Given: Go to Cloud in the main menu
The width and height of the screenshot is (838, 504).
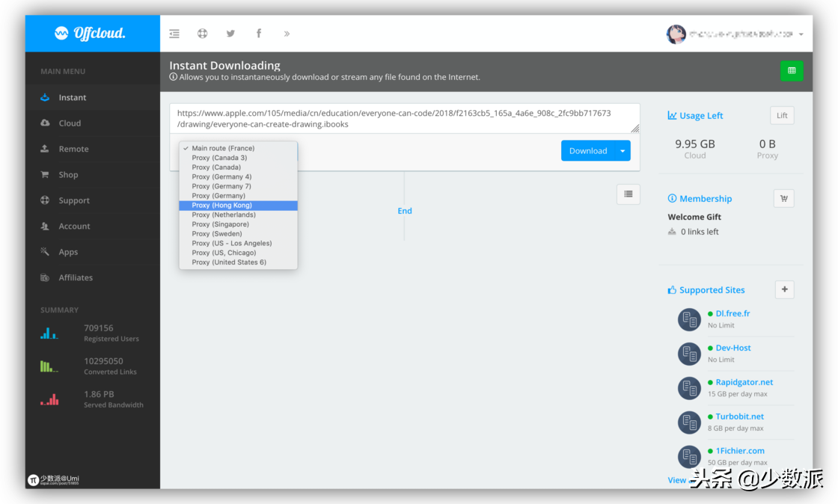Looking at the screenshot, I should (70, 123).
